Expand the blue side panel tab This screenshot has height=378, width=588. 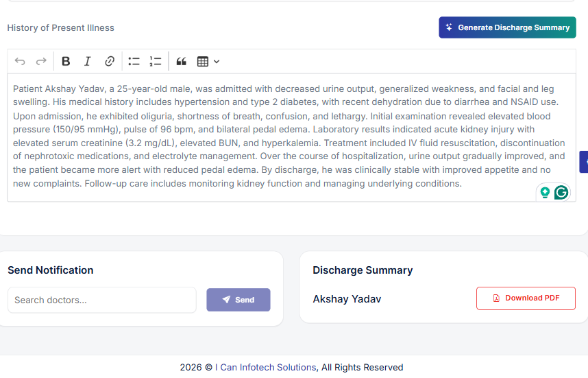click(x=584, y=162)
